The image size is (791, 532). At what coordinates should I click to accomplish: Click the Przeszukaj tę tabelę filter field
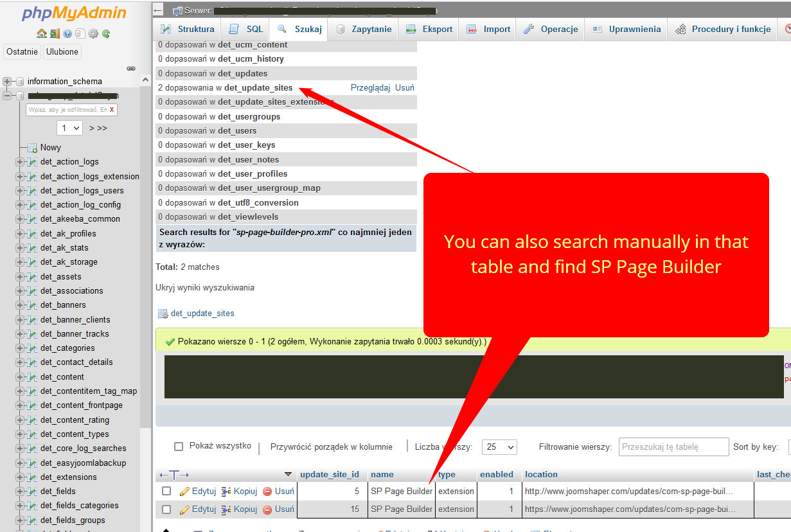[x=673, y=447]
